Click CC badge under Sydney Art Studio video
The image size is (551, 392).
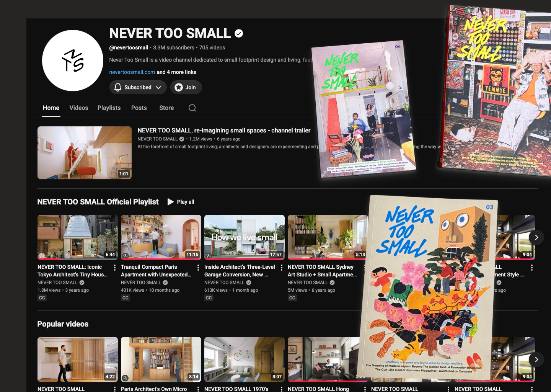pyautogui.click(x=292, y=298)
